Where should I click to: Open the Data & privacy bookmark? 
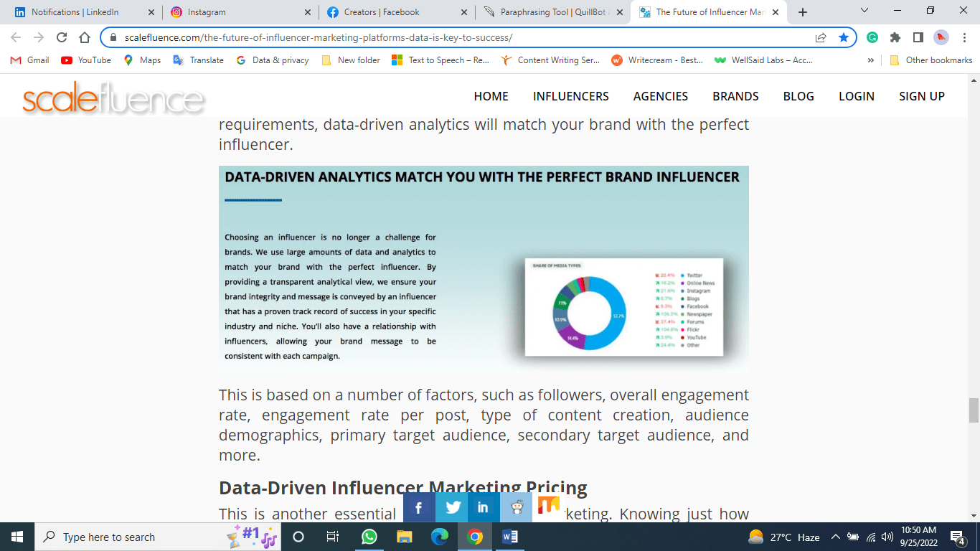coord(273,60)
